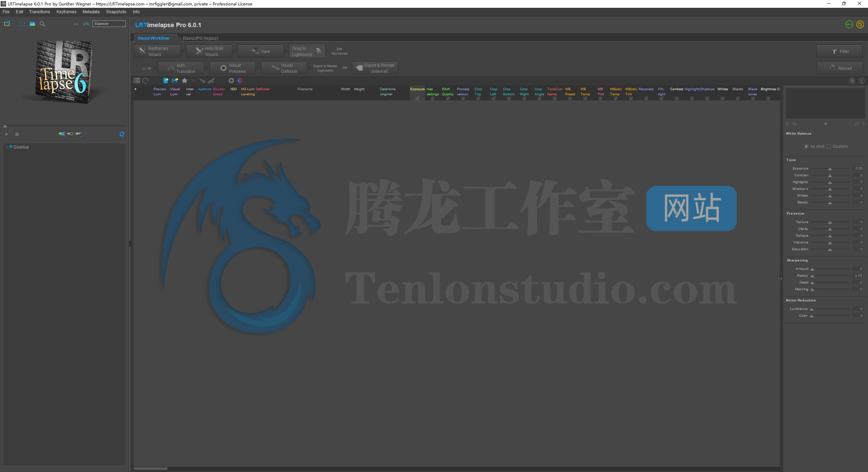Click the Holy Grail Wizard button
This screenshot has width=868, height=472.
209,51
